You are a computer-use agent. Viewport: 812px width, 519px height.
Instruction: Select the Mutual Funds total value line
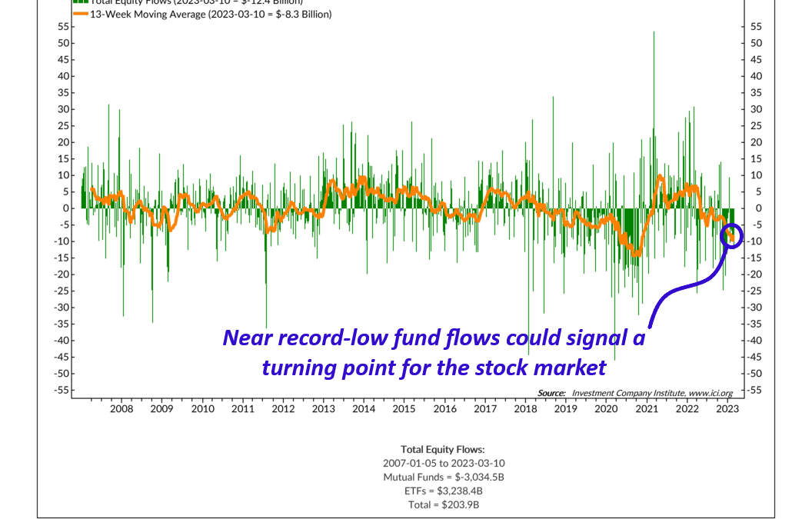click(443, 477)
